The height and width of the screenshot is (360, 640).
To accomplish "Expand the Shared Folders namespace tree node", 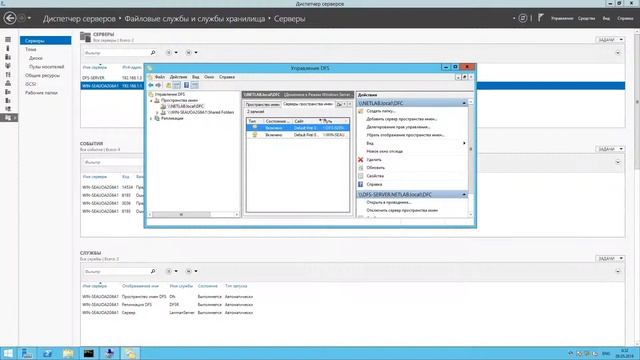I will (x=157, y=112).
